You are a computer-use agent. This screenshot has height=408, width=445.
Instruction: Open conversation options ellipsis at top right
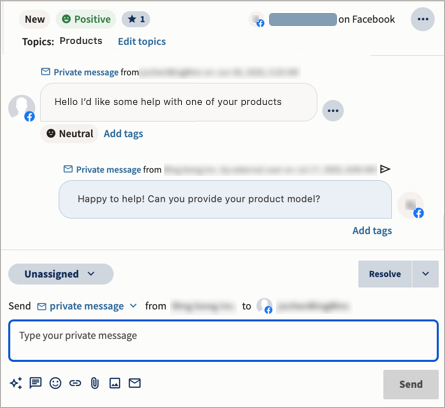coord(423,19)
